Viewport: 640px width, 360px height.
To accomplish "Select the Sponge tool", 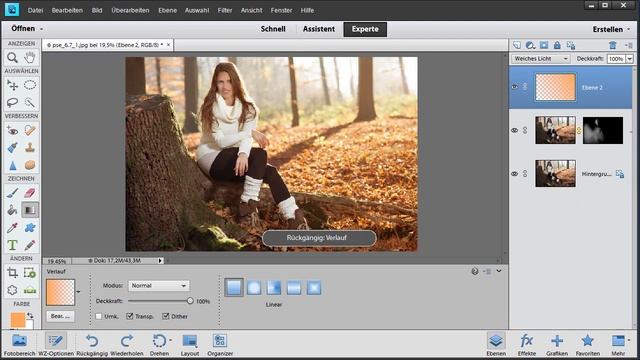I will point(30,165).
